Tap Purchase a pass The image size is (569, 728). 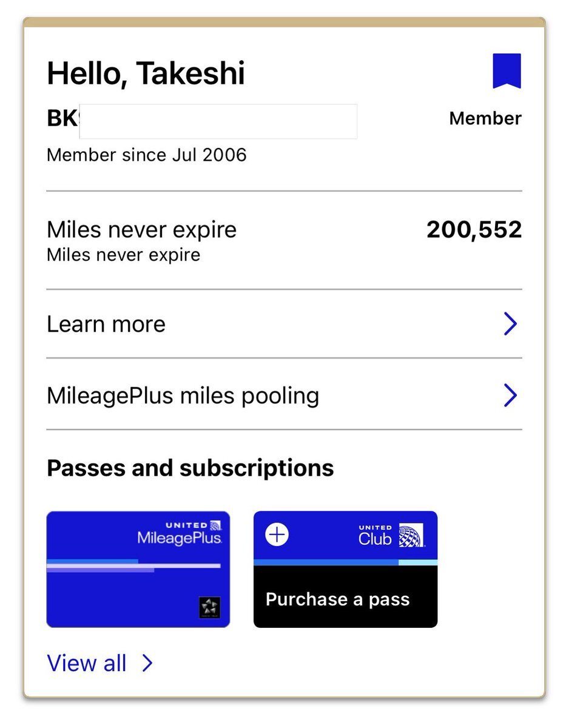(x=338, y=599)
